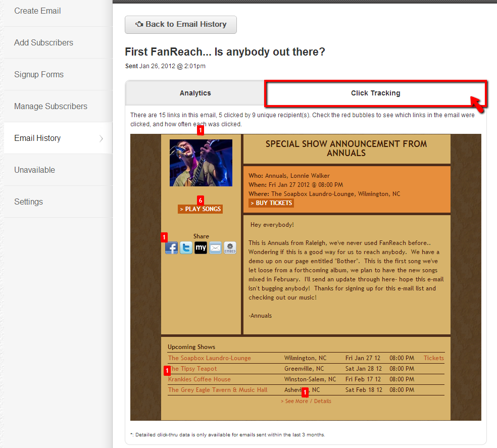Go back to Email History
497x448 pixels.
coord(181,24)
